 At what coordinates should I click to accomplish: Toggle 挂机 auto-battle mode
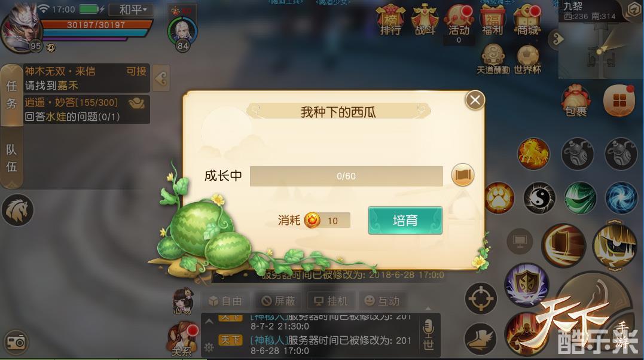pyautogui.click(x=331, y=301)
